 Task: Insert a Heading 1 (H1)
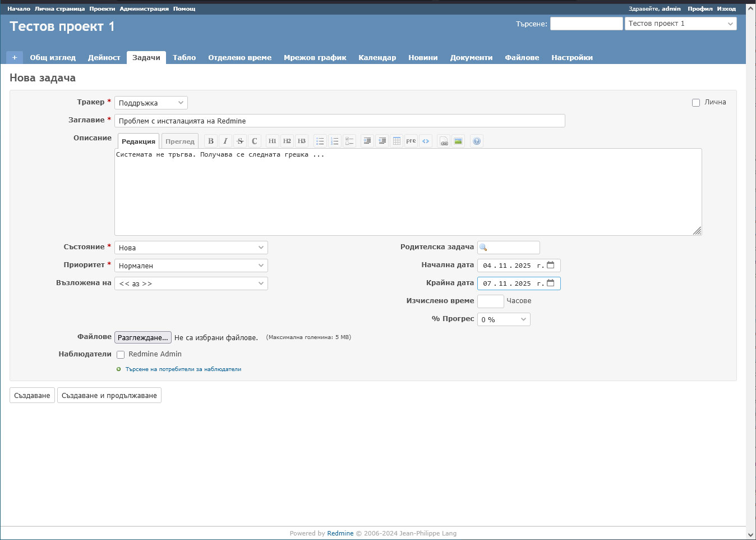(272, 141)
